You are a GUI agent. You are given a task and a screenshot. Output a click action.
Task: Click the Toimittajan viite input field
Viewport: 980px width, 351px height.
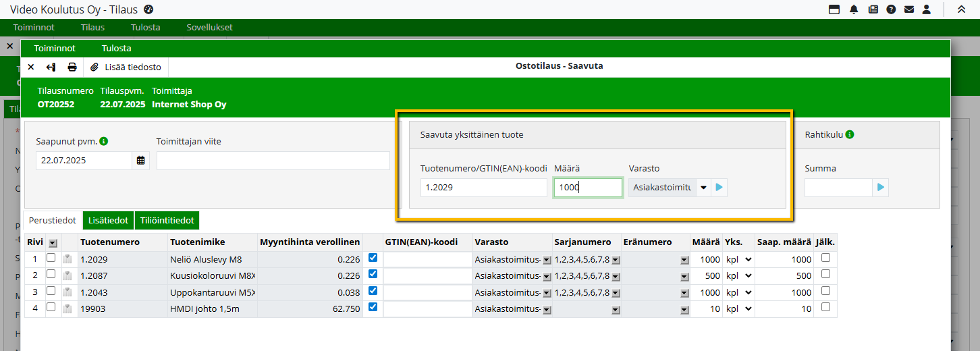tap(273, 161)
